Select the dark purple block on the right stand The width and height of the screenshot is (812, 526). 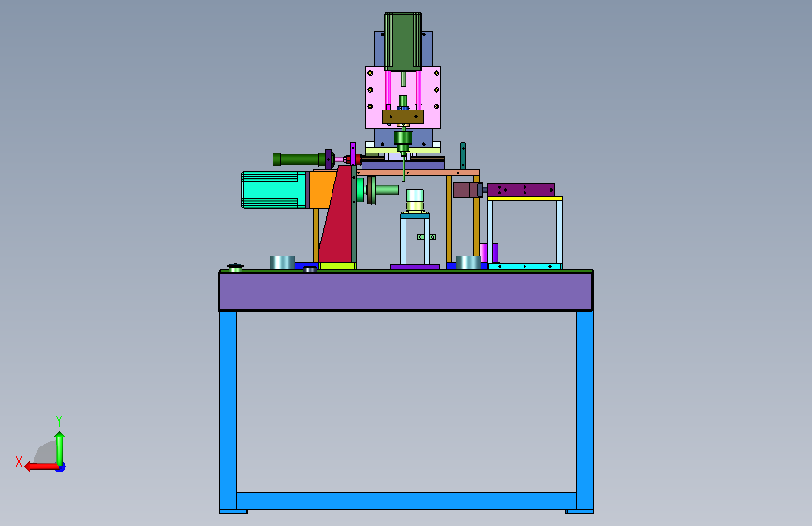[521, 189]
